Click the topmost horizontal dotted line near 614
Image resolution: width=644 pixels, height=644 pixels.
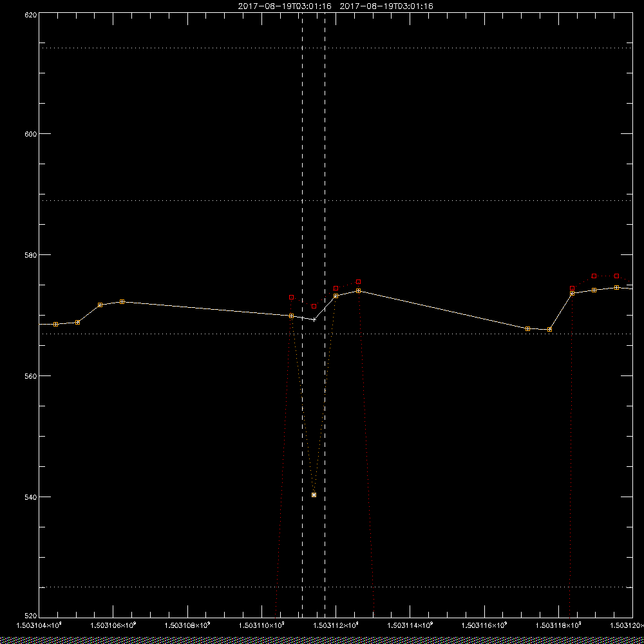pos(336,48)
